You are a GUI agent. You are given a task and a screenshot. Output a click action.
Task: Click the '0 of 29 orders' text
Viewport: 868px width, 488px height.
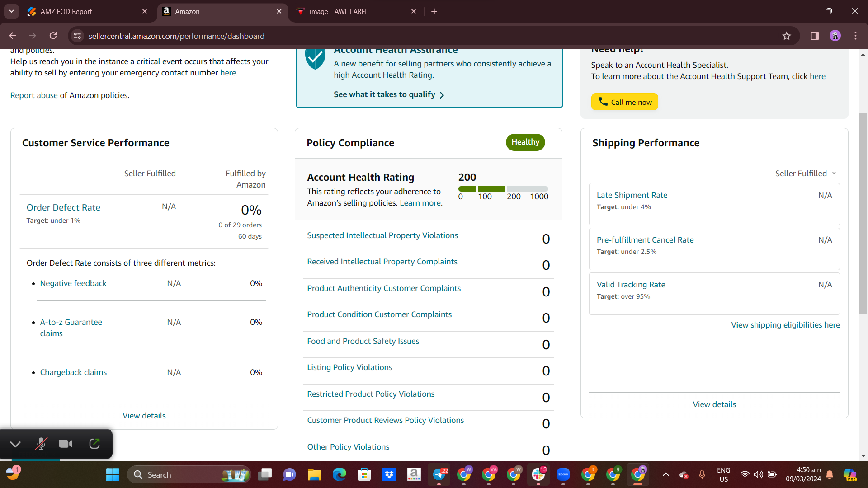tap(240, 225)
